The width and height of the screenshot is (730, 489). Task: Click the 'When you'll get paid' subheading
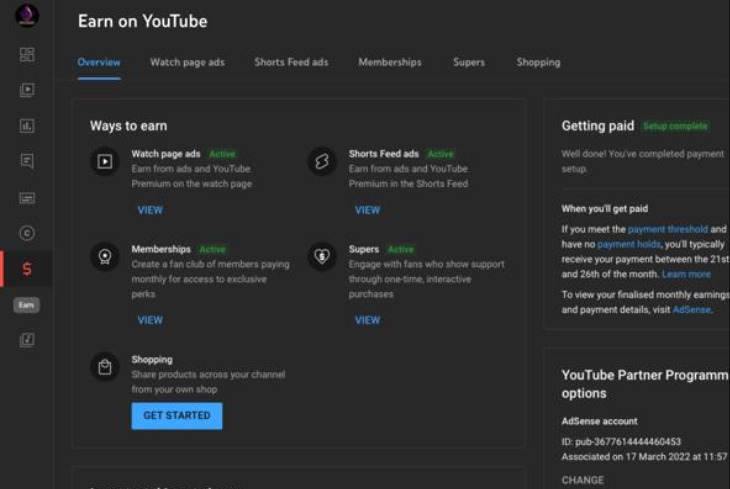point(604,209)
